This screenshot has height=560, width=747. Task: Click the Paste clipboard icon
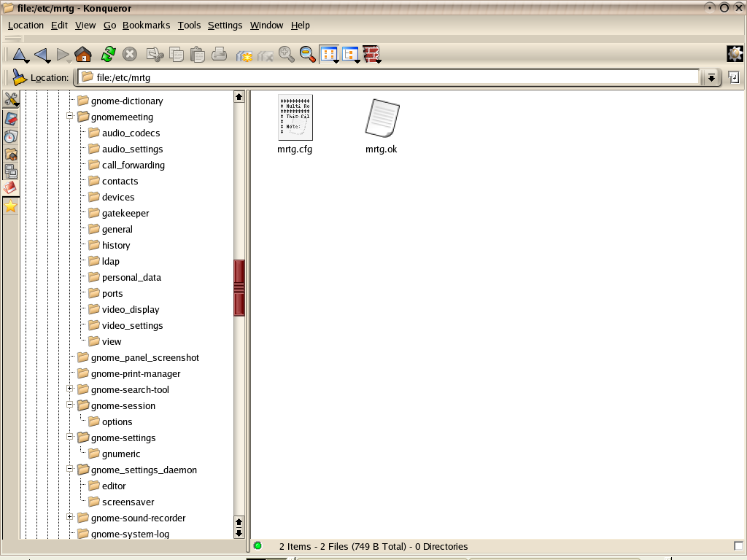tap(197, 54)
